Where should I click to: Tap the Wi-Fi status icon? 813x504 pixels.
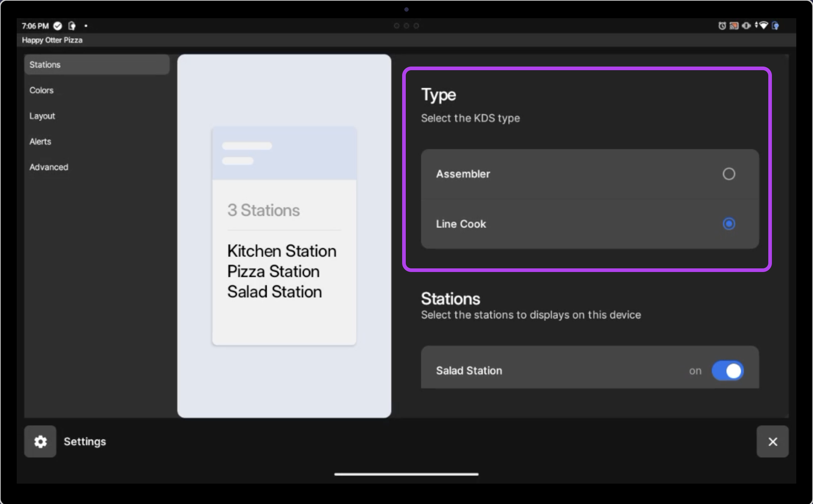[763, 25]
